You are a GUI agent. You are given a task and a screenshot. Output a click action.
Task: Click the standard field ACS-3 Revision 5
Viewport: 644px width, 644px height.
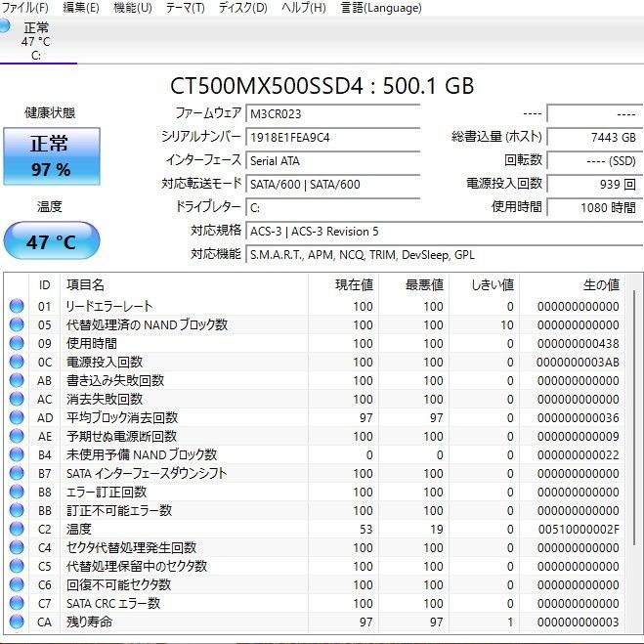coord(444,232)
